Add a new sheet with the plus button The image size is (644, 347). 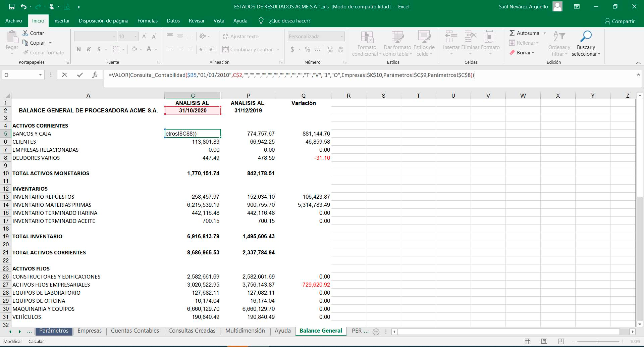pyautogui.click(x=376, y=332)
